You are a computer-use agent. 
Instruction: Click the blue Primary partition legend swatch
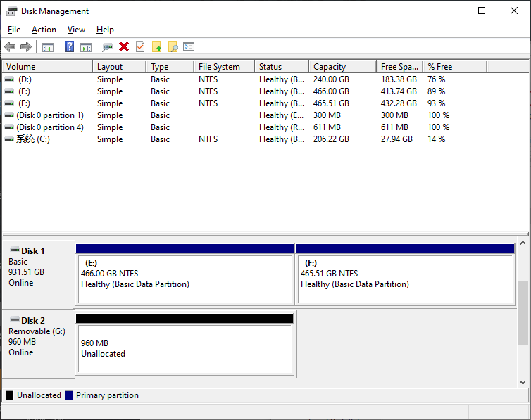pos(69,395)
